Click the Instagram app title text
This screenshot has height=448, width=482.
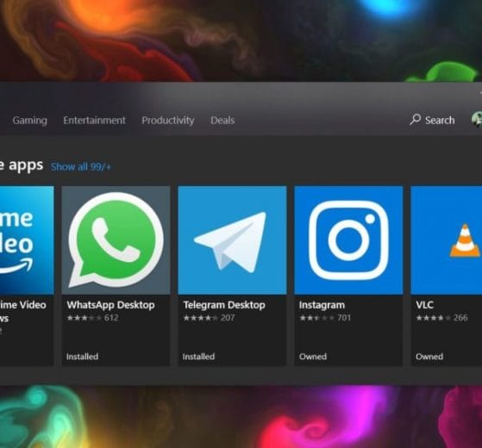[x=322, y=305]
